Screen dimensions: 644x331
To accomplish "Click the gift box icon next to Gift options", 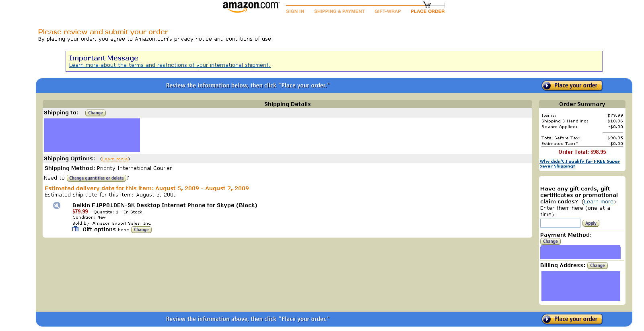I will coord(76,229).
